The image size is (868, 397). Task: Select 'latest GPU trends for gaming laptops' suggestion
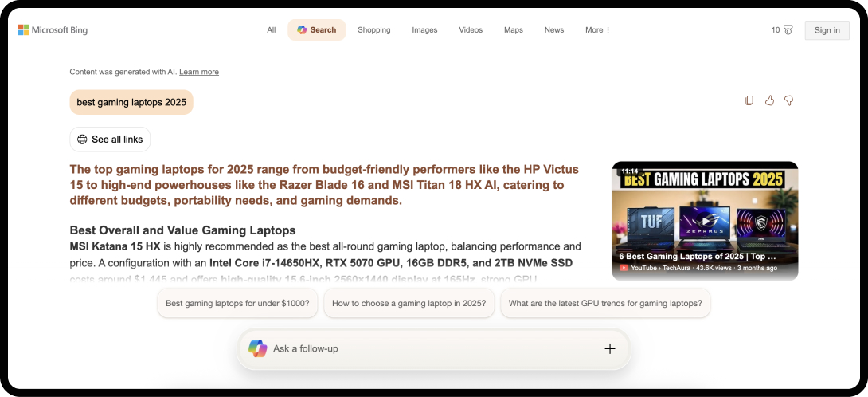pyautogui.click(x=605, y=303)
